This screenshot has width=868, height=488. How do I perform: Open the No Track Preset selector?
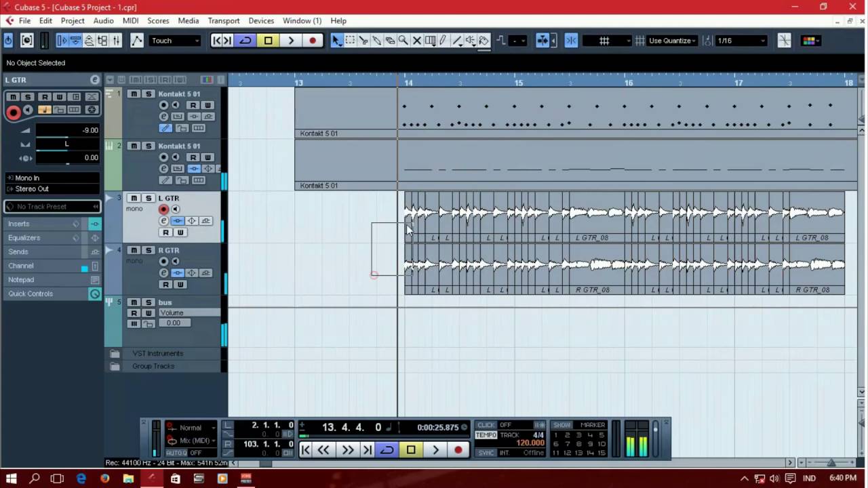[52, 207]
